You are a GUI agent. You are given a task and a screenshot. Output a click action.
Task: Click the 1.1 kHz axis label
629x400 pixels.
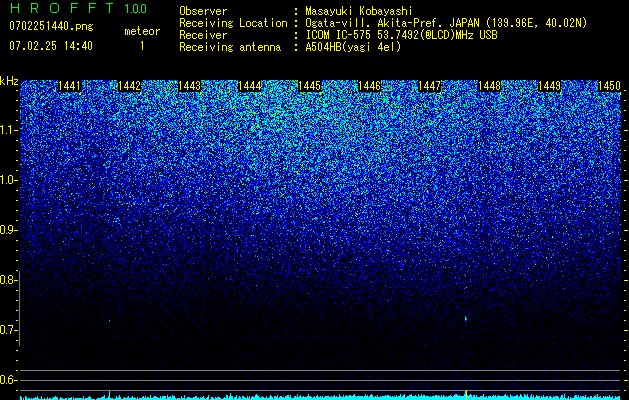(x=8, y=130)
